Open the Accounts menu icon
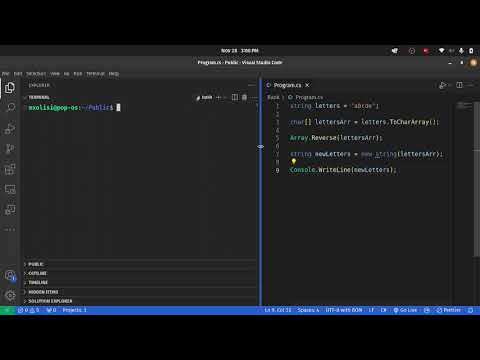This screenshot has width=480, height=360. point(10,276)
